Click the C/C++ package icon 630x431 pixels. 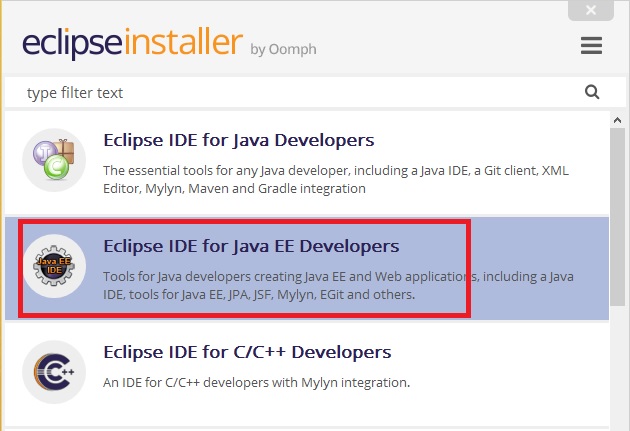click(x=54, y=372)
